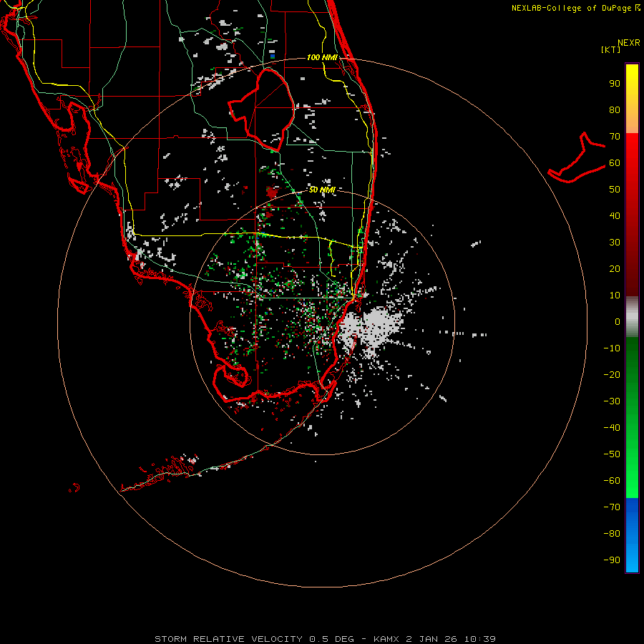Click the 100 NMI range ring label
644x644 pixels.
click(x=322, y=57)
